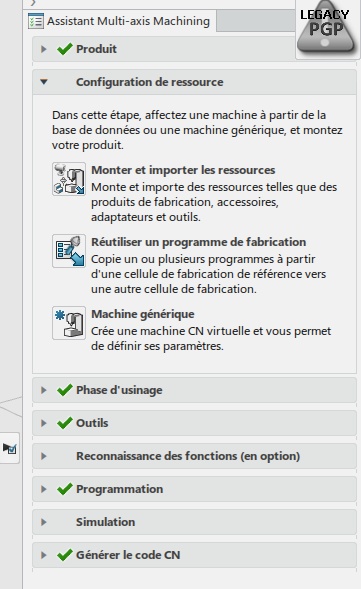Expand the Programmation section arrow
Image resolution: width=361 pixels, height=589 pixels.
44,489
